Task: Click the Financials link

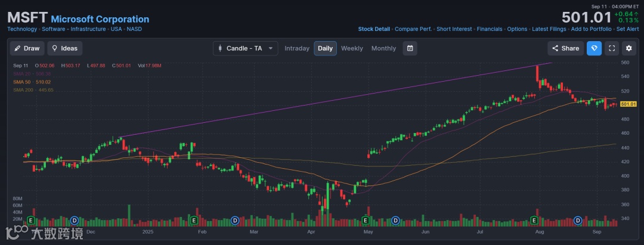Action: click(x=490, y=29)
